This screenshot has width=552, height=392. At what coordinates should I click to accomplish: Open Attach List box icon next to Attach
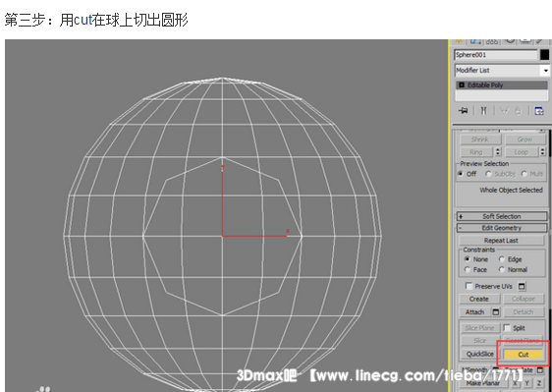(496, 311)
